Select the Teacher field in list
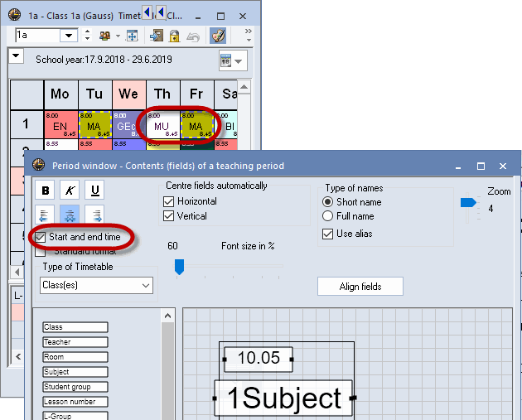 pos(75,342)
